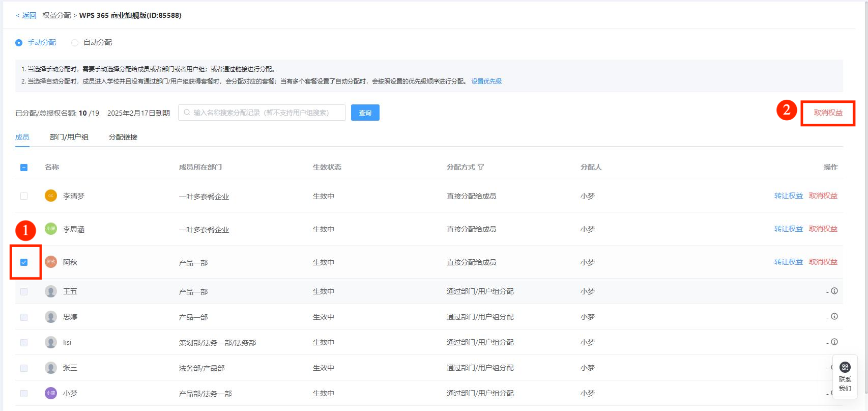Open the 分配链接 tab
The image size is (868, 411).
(123, 137)
